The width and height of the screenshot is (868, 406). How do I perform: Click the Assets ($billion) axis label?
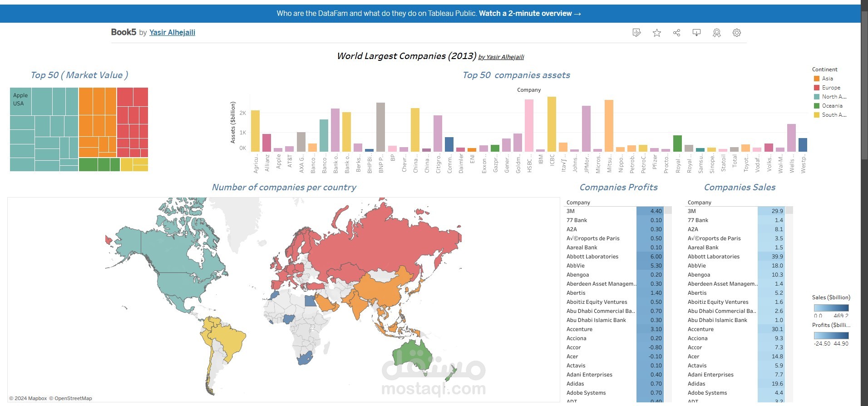pyautogui.click(x=233, y=123)
